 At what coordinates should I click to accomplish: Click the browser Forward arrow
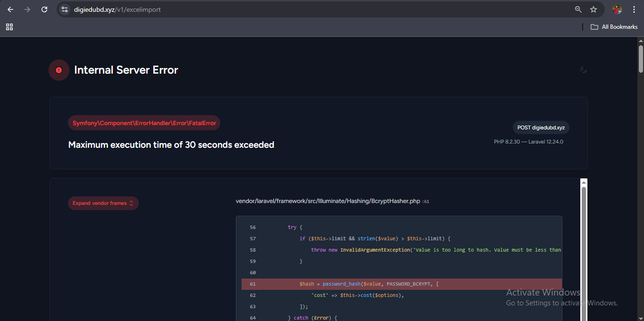coord(27,9)
